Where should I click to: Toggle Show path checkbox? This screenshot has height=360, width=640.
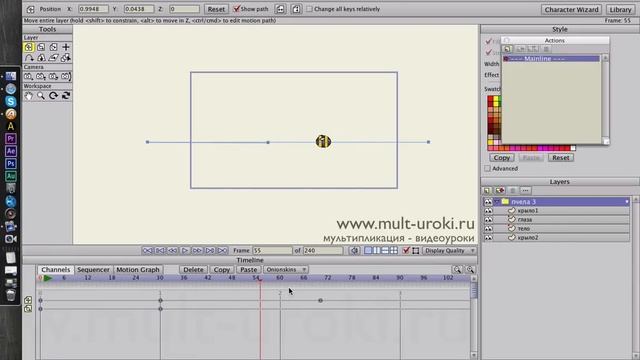(236, 9)
